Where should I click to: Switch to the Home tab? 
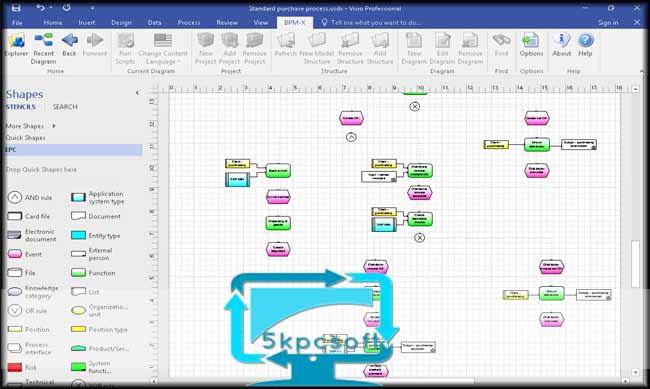(53, 22)
